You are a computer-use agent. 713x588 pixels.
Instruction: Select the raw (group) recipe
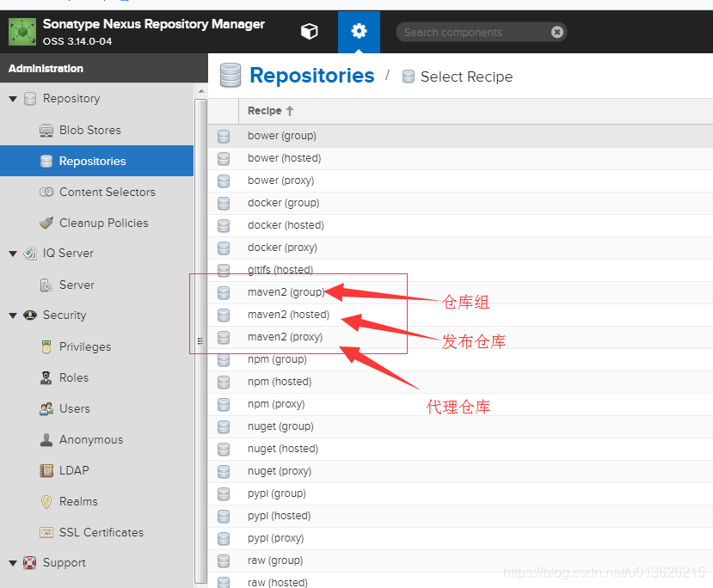[460, 560]
